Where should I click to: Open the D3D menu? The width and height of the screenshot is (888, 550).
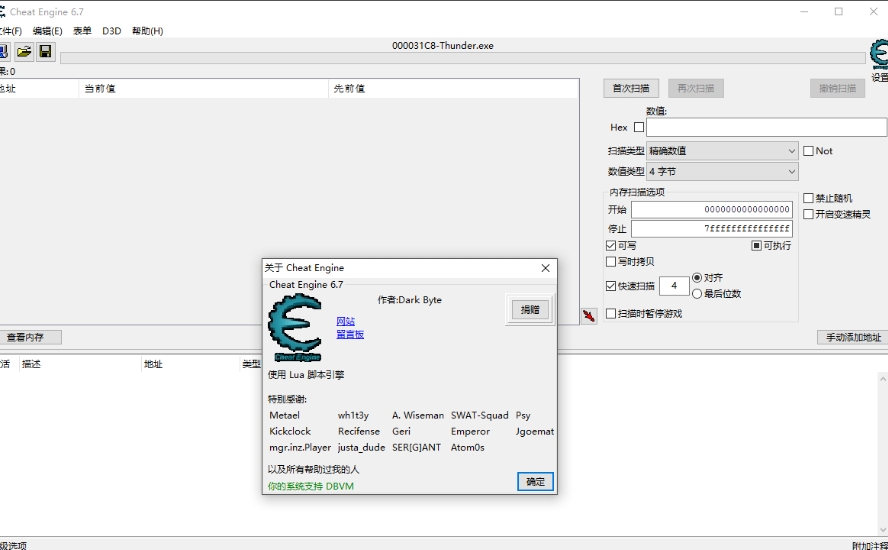(x=112, y=31)
